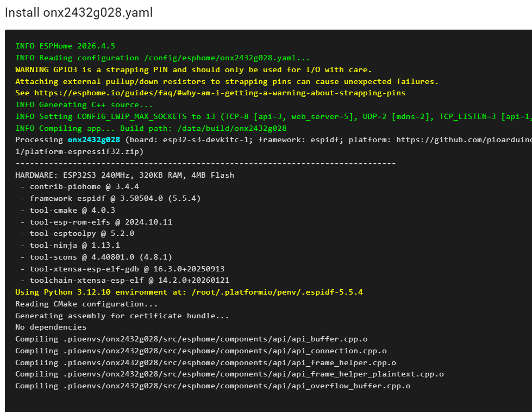
Task: Click 'Attaching external pullup/down resistors' warning line
Action: pos(227,81)
